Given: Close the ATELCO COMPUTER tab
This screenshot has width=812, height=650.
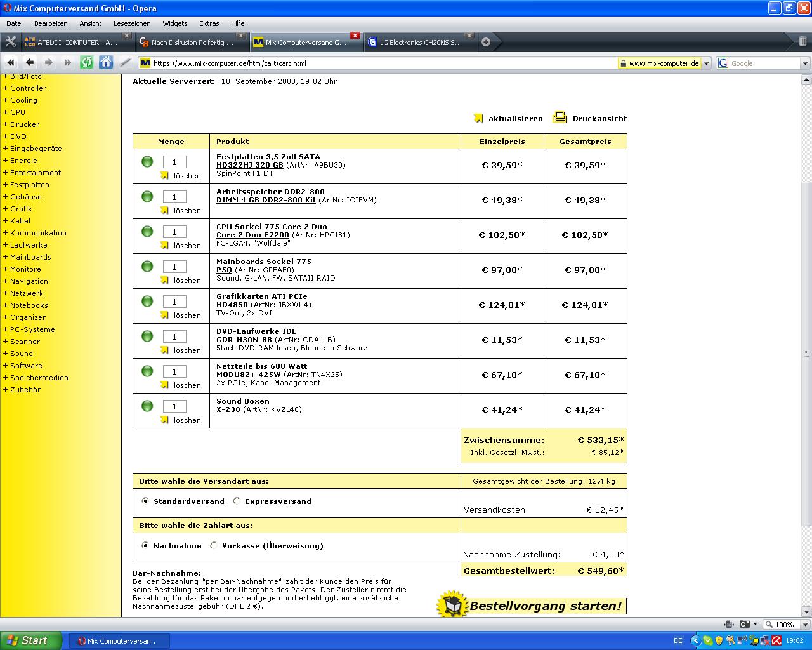Looking at the screenshot, I should pyautogui.click(x=127, y=36).
